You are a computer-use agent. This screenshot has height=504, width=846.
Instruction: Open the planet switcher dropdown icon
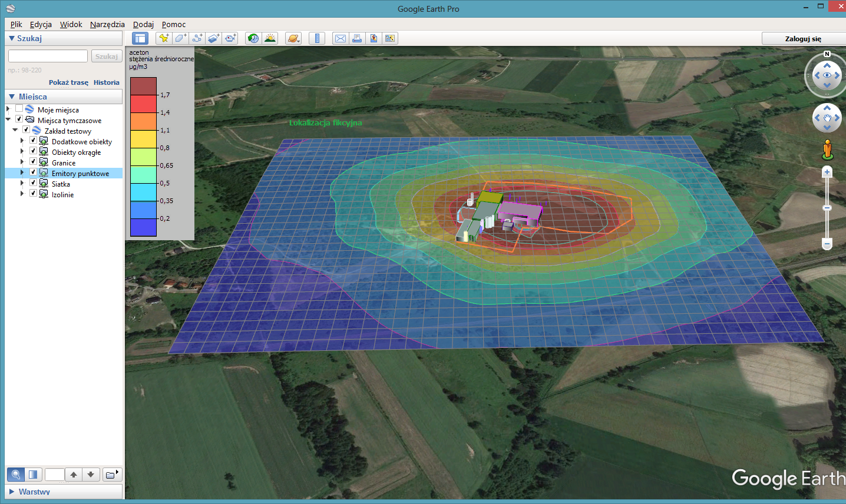(x=293, y=38)
